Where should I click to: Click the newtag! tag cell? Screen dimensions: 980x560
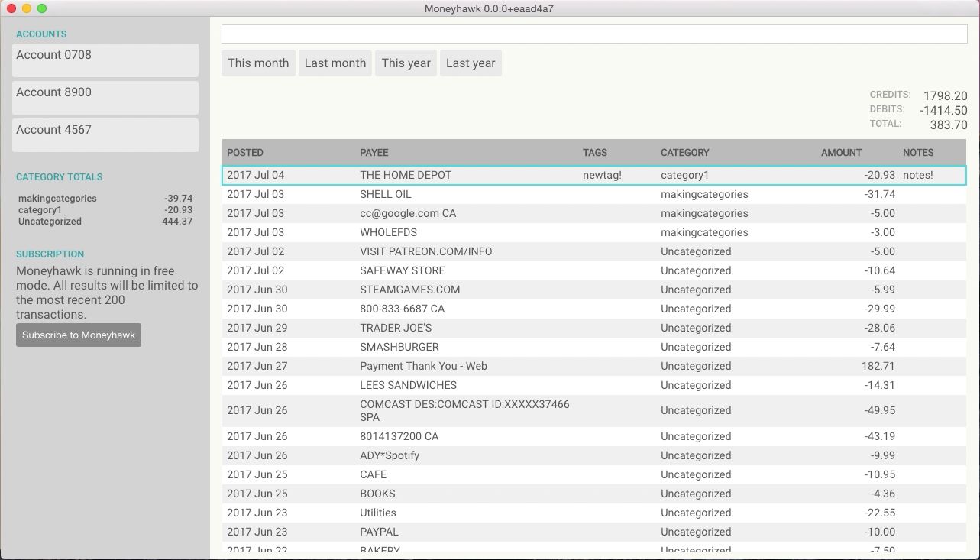pyautogui.click(x=602, y=175)
